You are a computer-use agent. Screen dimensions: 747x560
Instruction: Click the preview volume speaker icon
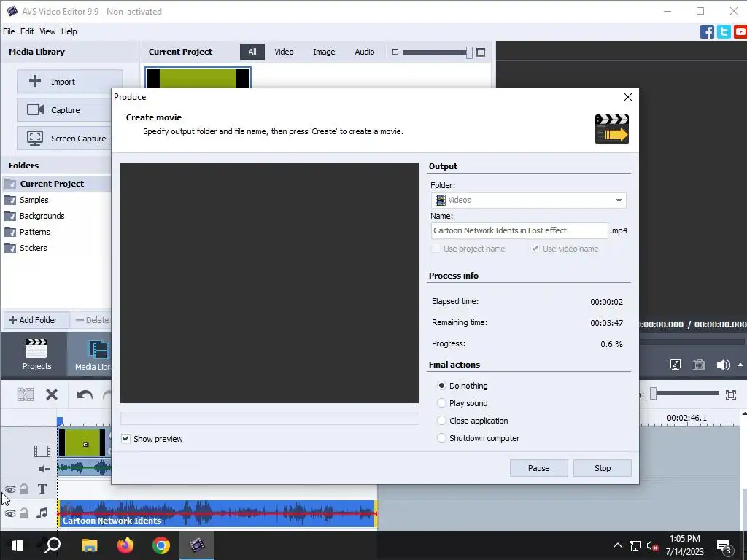(x=723, y=365)
